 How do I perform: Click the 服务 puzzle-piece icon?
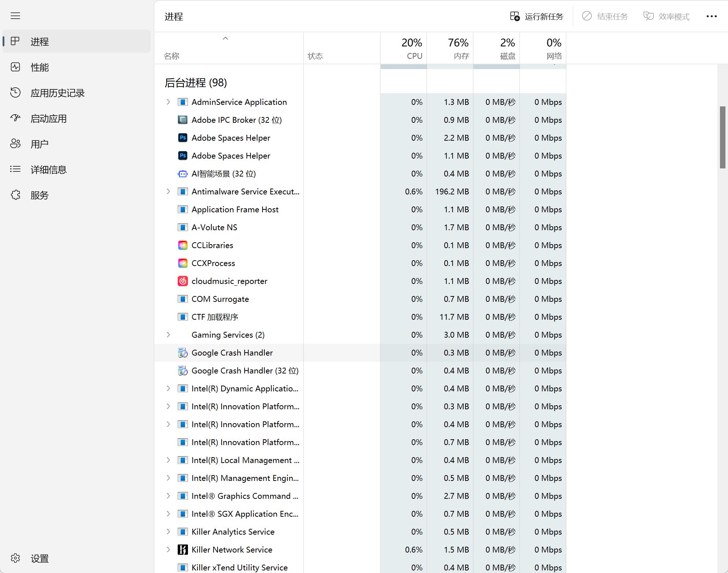tap(15, 195)
